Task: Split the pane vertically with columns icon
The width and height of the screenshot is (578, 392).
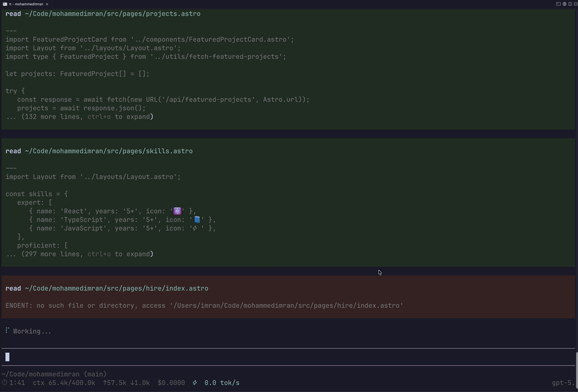Action: (x=570, y=4)
